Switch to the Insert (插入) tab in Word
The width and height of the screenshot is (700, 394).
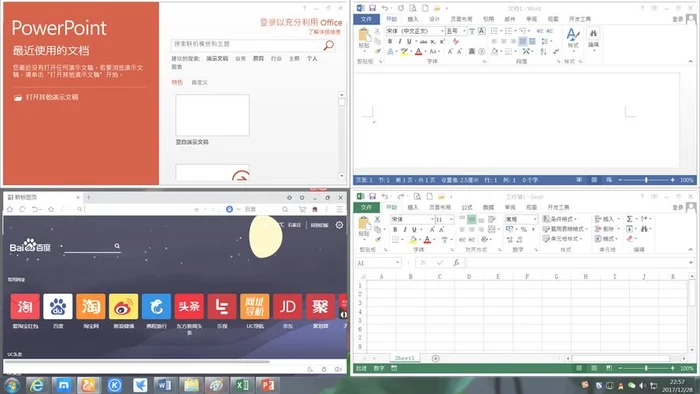click(x=413, y=19)
